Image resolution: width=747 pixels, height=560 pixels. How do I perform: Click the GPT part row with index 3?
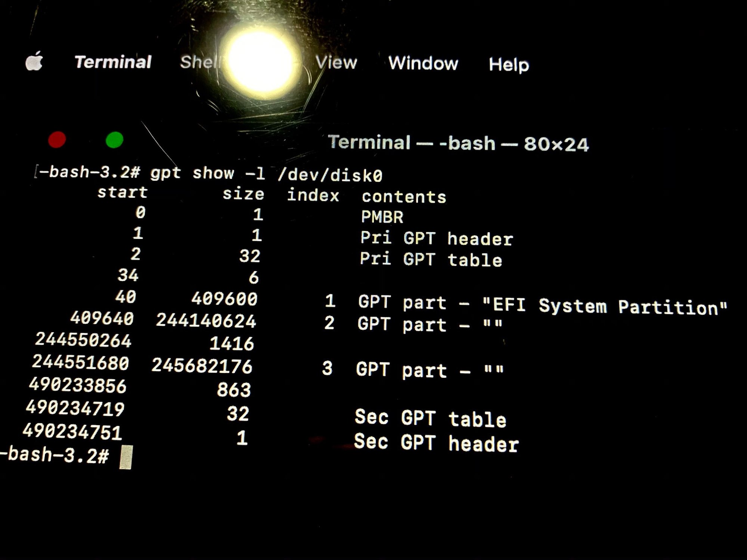[413, 370]
